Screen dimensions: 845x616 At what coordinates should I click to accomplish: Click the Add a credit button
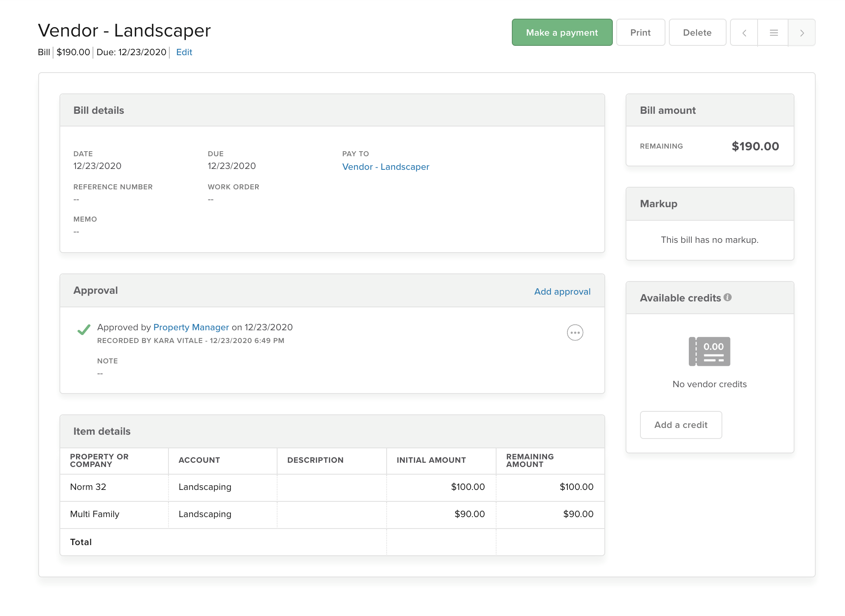[x=681, y=425]
